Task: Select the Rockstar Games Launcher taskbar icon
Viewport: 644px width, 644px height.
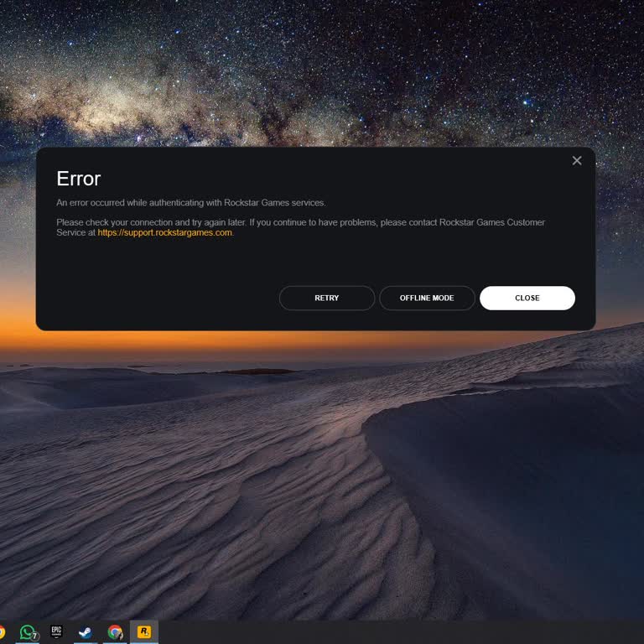Action: click(x=144, y=632)
